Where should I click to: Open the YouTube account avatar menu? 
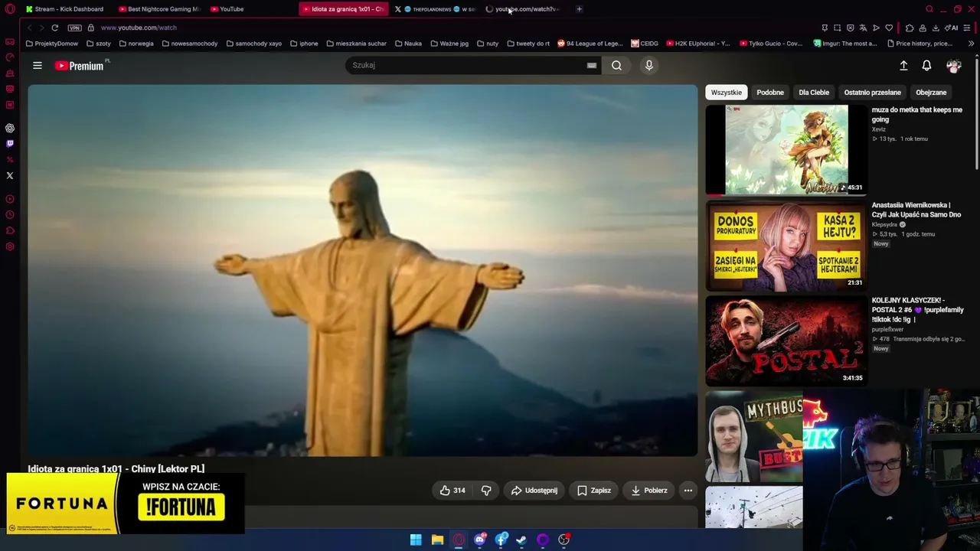click(953, 66)
